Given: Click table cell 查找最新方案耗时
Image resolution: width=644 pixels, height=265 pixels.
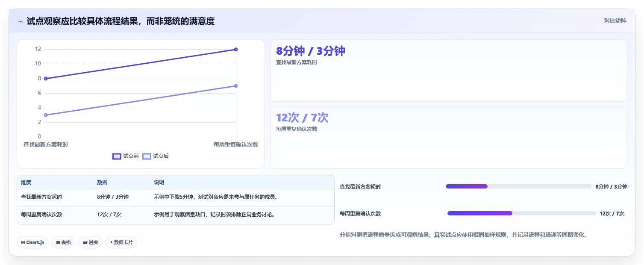Looking at the screenshot, I should point(41,197).
